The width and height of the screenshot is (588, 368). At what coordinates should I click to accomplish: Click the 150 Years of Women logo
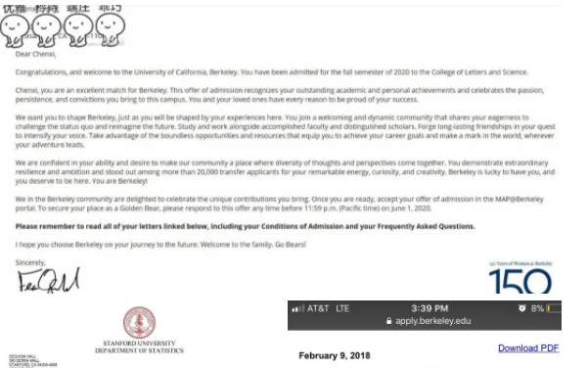click(x=520, y=278)
